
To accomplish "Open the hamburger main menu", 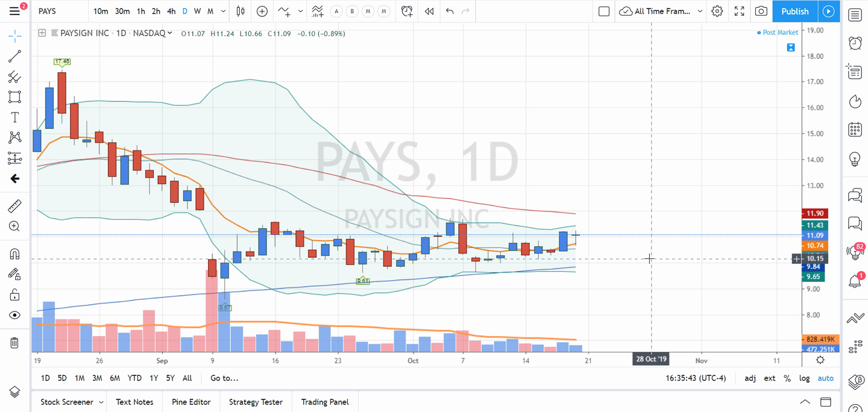I will (x=14, y=11).
